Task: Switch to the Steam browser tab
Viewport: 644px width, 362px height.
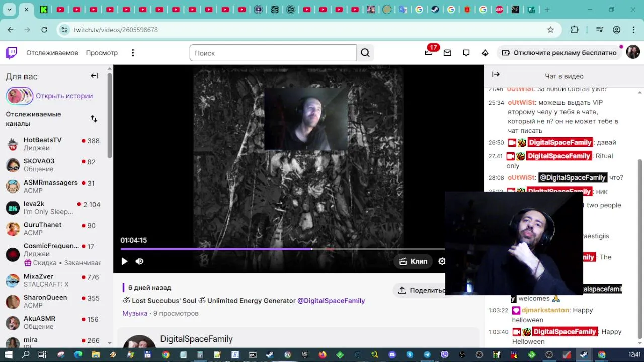Action: click(435, 9)
